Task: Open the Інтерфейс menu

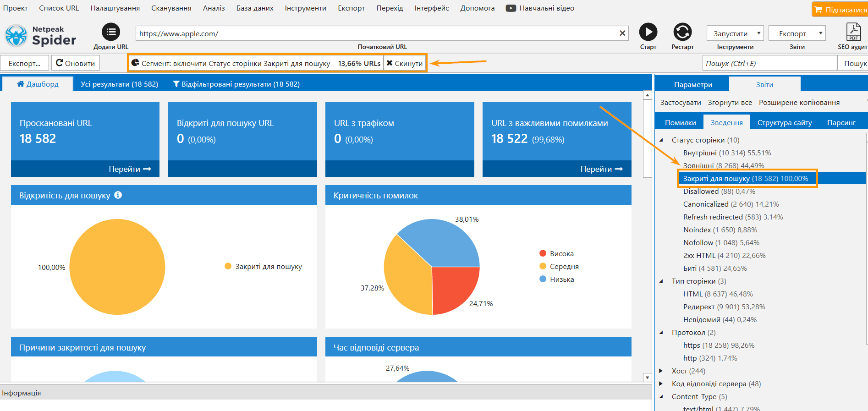Action: [432, 8]
